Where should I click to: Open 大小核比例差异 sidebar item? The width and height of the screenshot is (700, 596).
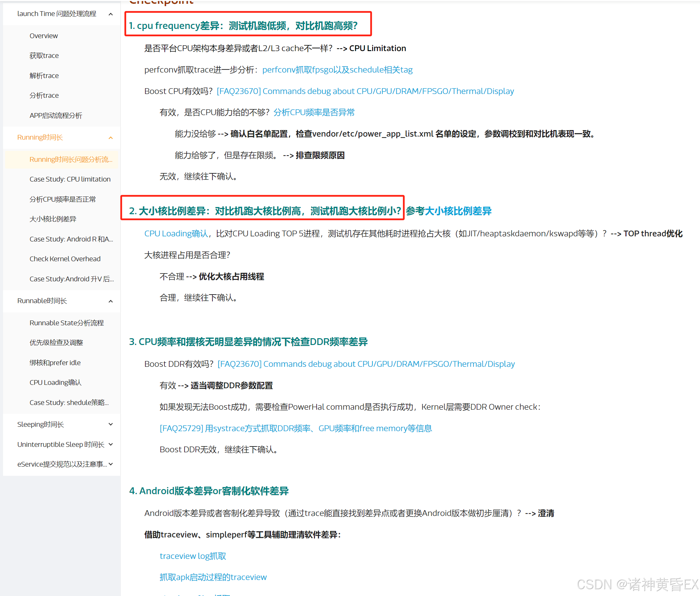point(53,219)
